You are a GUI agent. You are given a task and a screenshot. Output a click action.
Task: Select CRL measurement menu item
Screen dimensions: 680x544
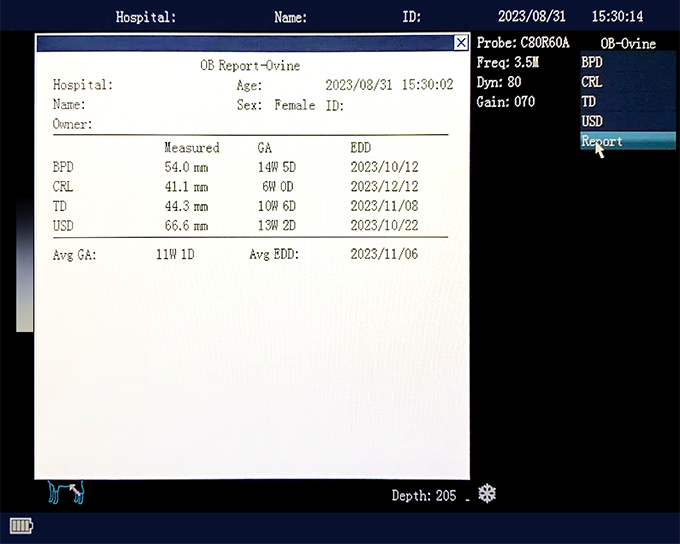click(x=592, y=82)
